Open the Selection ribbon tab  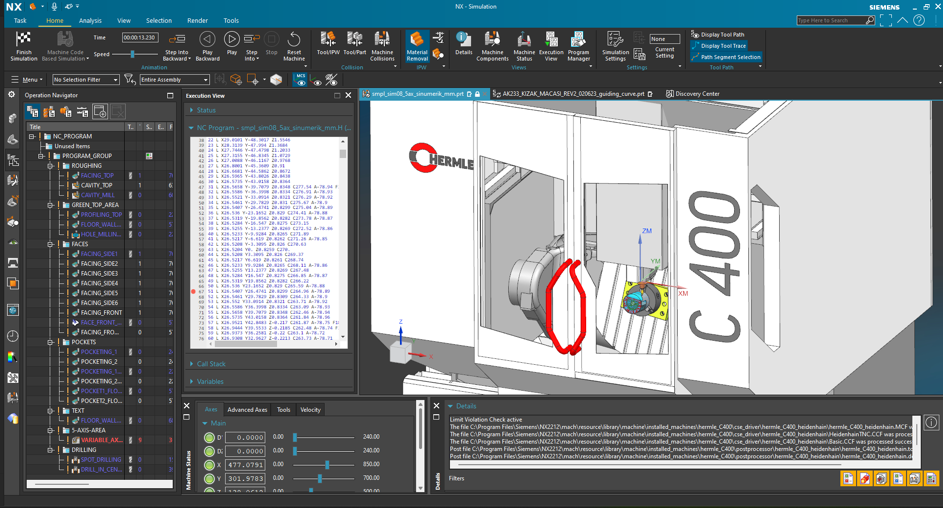pyautogui.click(x=159, y=20)
